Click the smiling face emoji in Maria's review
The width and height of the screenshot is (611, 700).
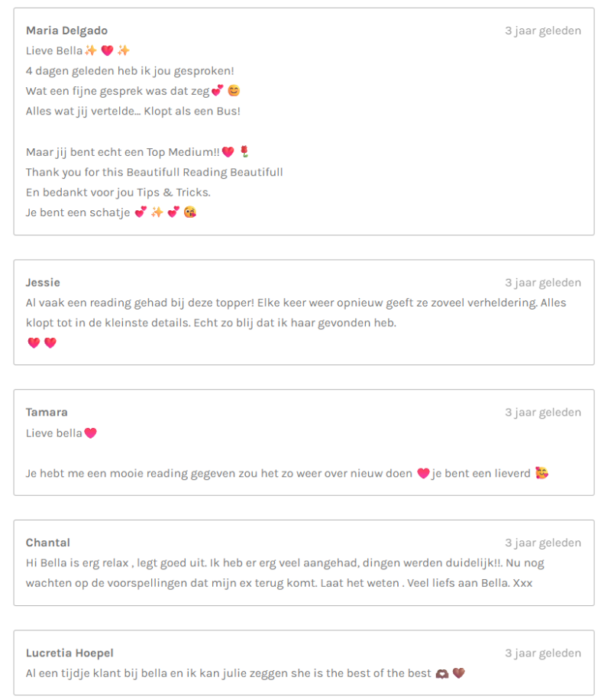(234, 91)
